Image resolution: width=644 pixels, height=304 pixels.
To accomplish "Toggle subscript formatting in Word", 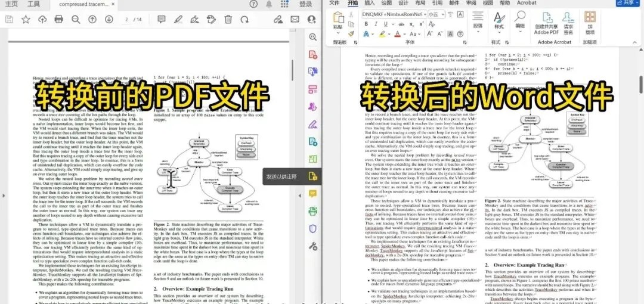I will pyautogui.click(x=411, y=24).
